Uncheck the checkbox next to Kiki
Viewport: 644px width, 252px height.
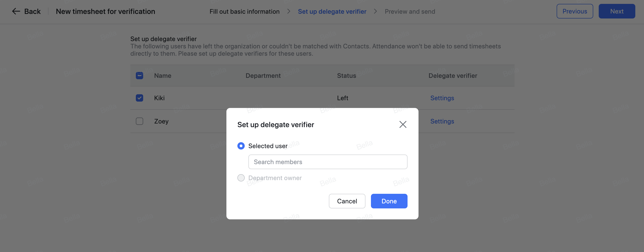tap(139, 98)
